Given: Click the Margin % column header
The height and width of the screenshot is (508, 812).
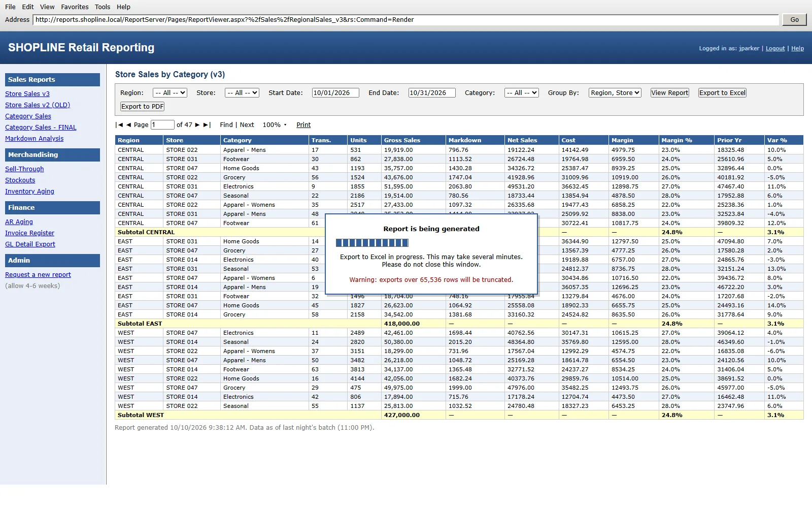Looking at the screenshot, I should pos(686,140).
